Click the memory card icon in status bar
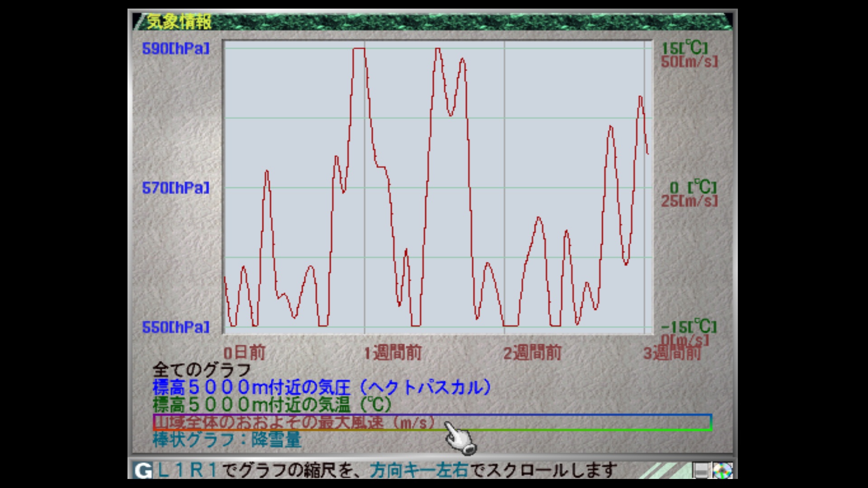This screenshot has height=488, width=868. click(701, 470)
